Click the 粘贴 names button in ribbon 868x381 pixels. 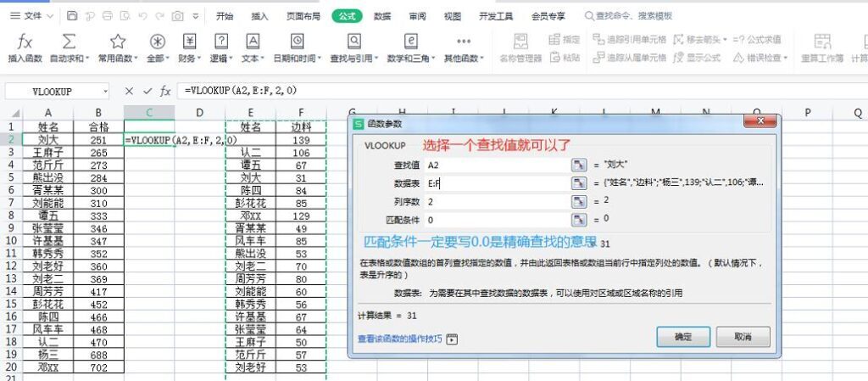coord(564,58)
